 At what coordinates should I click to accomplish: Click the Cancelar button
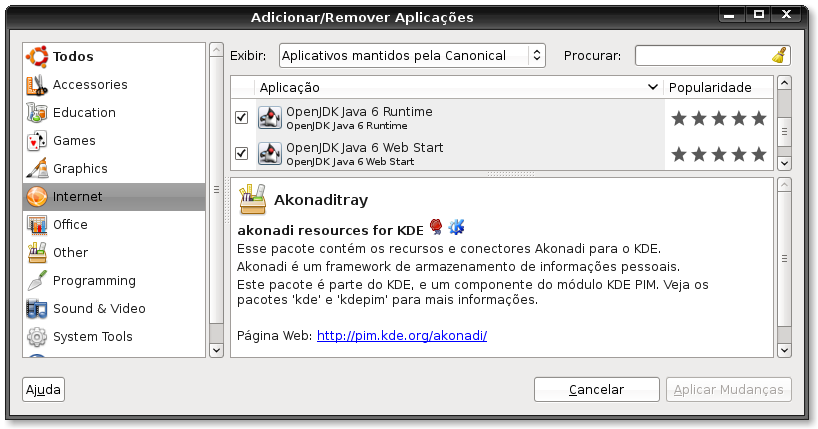coord(597,389)
